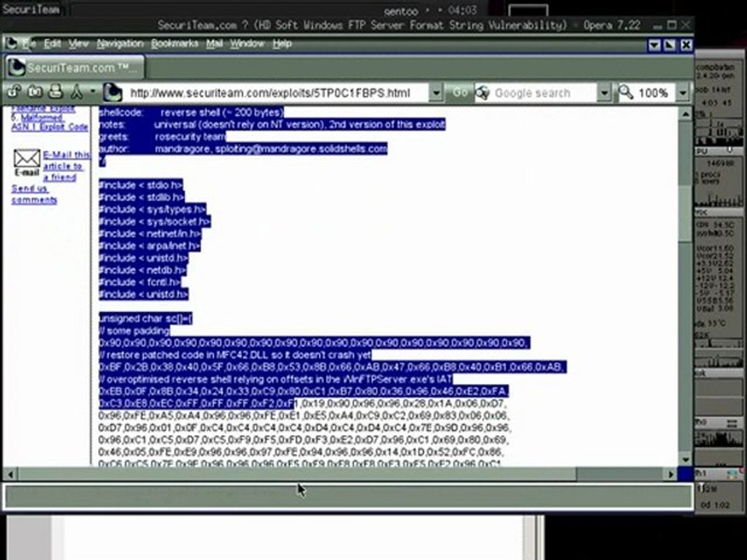
Task: Click the 'Malformed' sidebar link
Action: coord(41,117)
